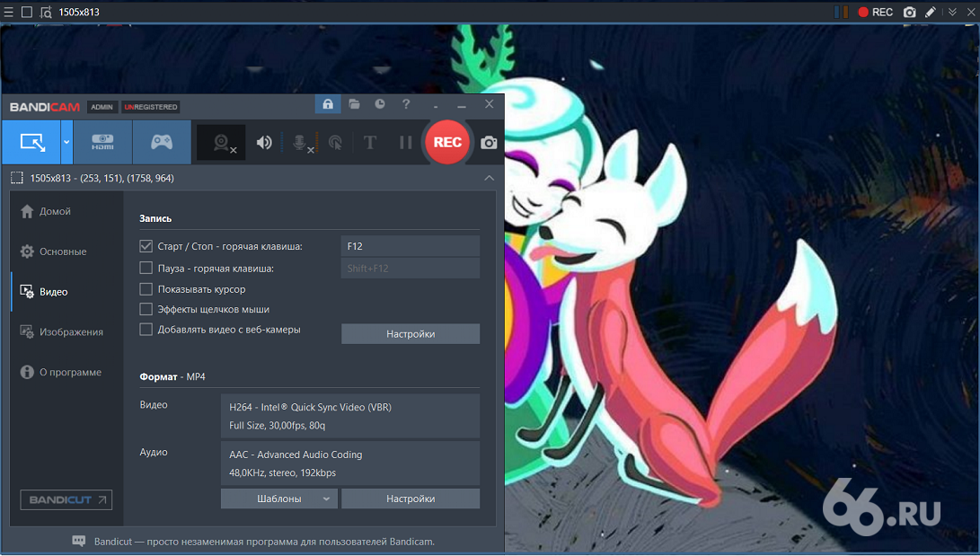Click the Full Size, 30,00fps, 80q text
This screenshot has width=980, height=556.
tap(278, 426)
